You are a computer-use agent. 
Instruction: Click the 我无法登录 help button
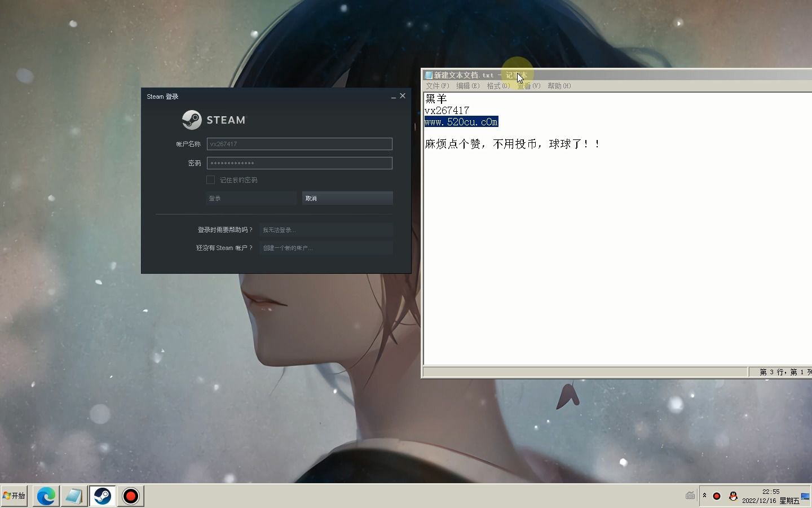(x=326, y=230)
